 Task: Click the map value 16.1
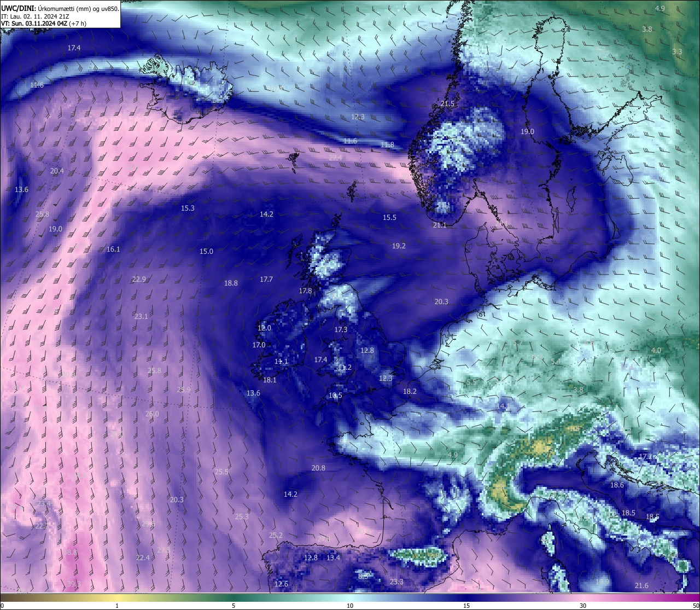tap(113, 249)
